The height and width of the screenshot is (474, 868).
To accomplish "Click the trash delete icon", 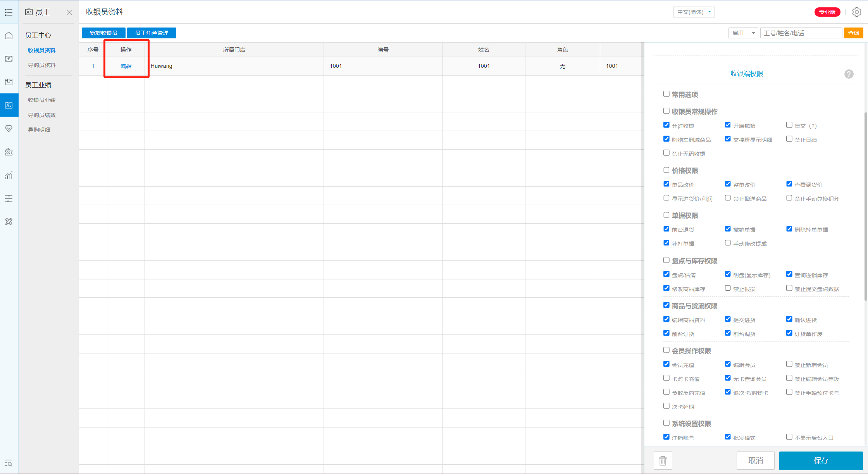I will [x=663, y=460].
